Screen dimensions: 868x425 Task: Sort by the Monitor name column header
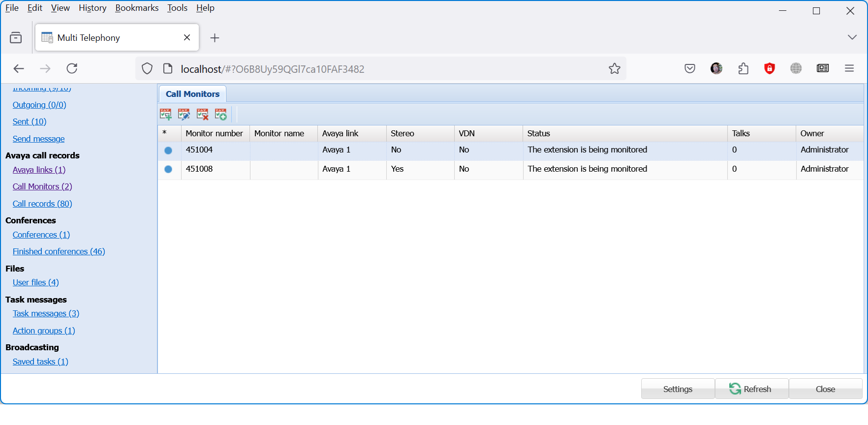[x=284, y=133]
